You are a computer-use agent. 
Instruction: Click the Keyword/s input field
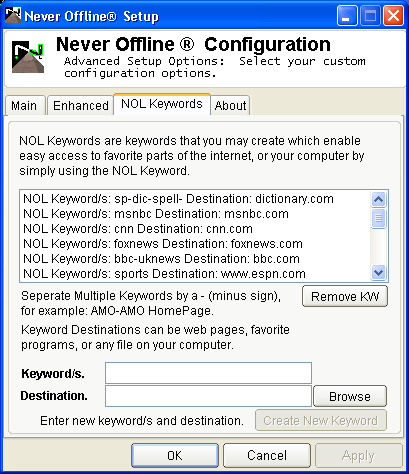click(208, 373)
